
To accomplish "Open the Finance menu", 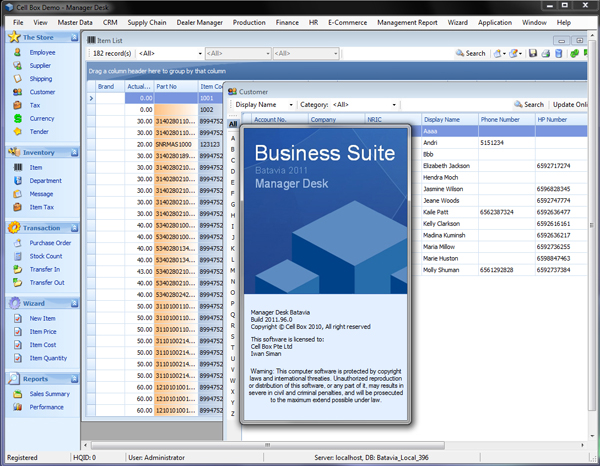I will 287,23.
